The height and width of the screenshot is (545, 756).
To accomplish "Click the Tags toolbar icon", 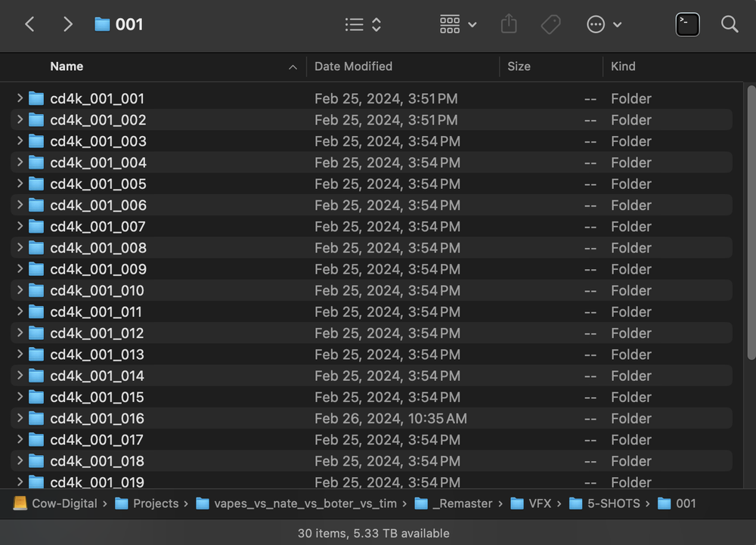I will coord(550,24).
